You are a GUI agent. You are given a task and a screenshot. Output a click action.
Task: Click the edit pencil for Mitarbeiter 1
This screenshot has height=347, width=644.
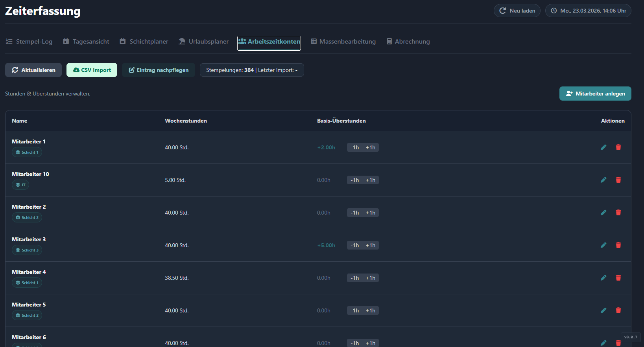pyautogui.click(x=603, y=147)
